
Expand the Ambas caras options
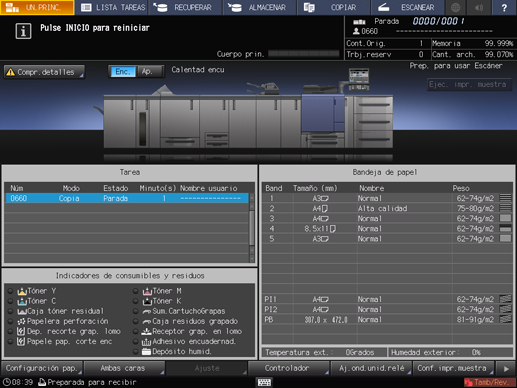[124, 368]
